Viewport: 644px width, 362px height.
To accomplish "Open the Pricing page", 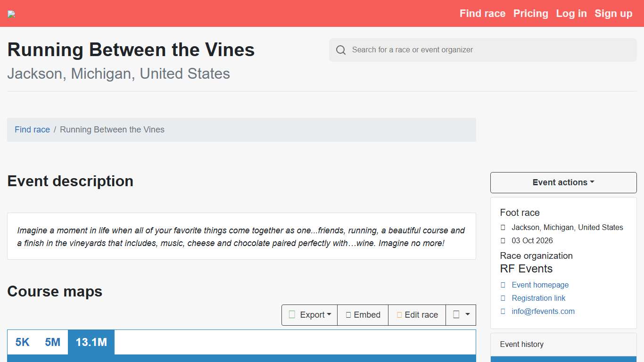I will (530, 14).
